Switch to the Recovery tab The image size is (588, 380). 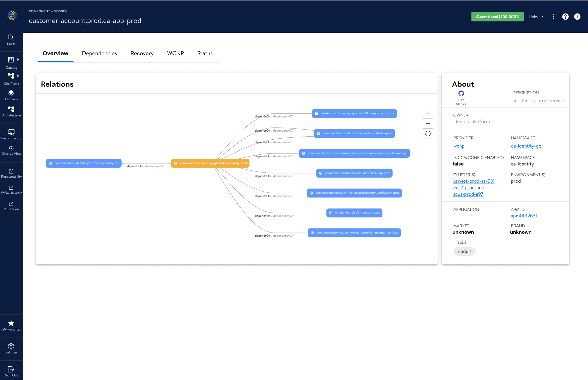(x=142, y=53)
